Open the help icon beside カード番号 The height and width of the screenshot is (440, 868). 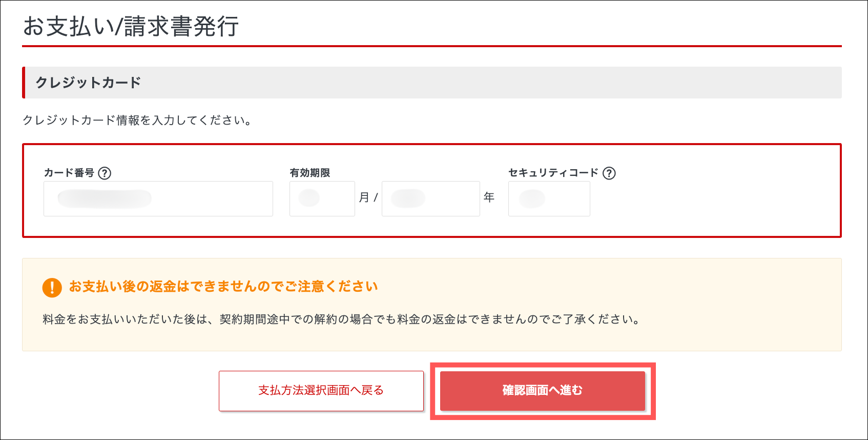coord(105,173)
